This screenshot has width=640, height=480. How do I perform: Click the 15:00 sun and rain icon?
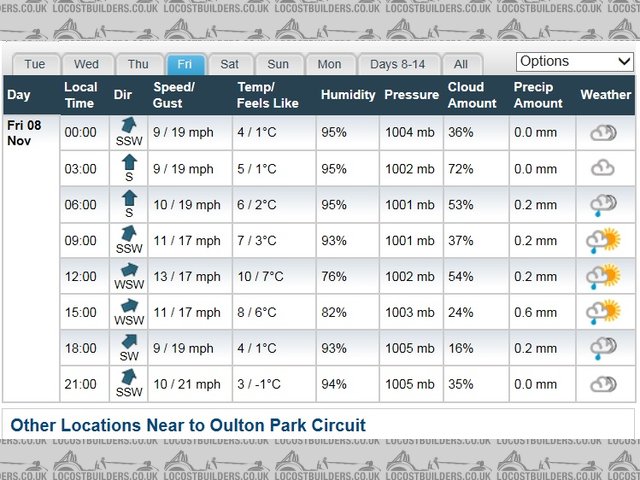(x=605, y=313)
